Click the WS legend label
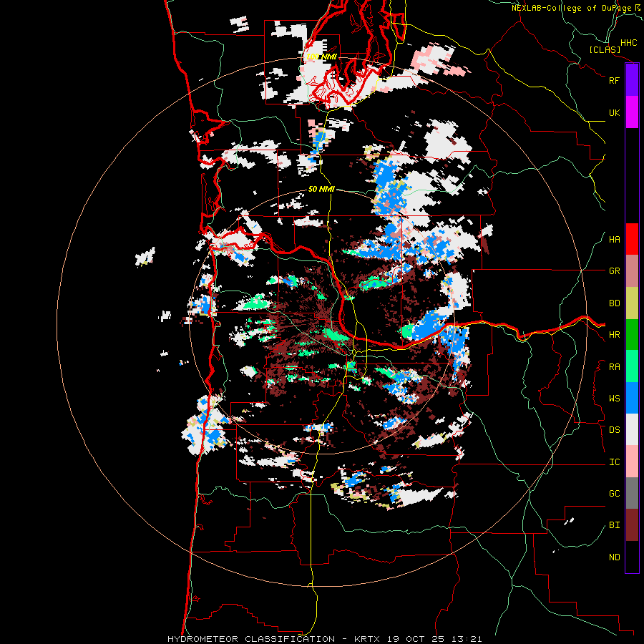644x644 pixels. [615, 399]
